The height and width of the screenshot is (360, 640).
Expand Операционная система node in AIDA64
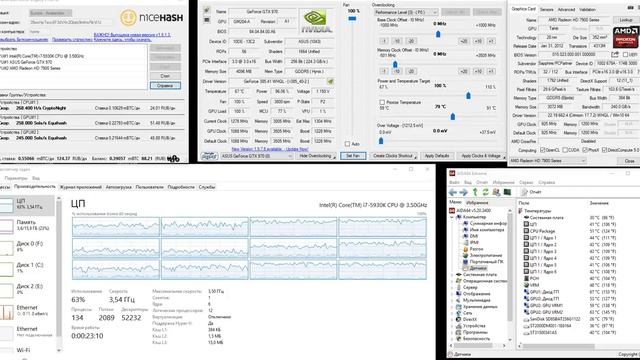point(452,281)
